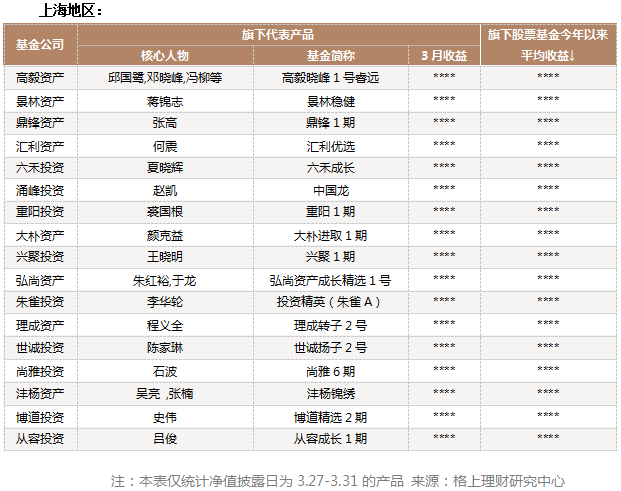Select the 尚雅投资 company cell
The image size is (621, 491).
[x=40, y=372]
